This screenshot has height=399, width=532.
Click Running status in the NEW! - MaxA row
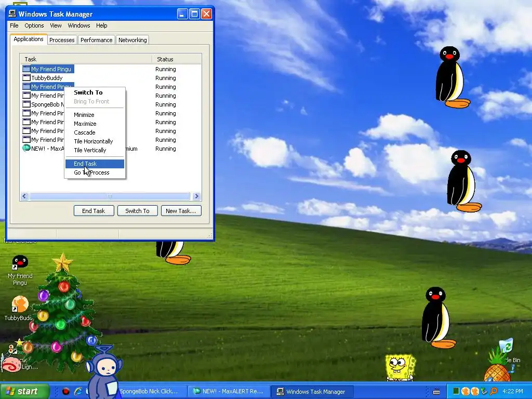(166, 148)
